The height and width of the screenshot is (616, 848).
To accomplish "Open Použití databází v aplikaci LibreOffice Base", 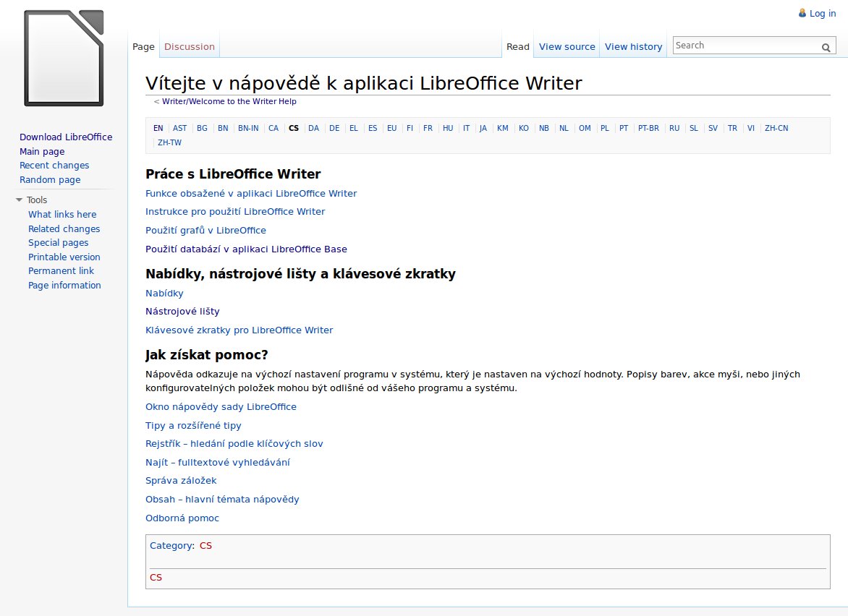I will pyautogui.click(x=246, y=249).
